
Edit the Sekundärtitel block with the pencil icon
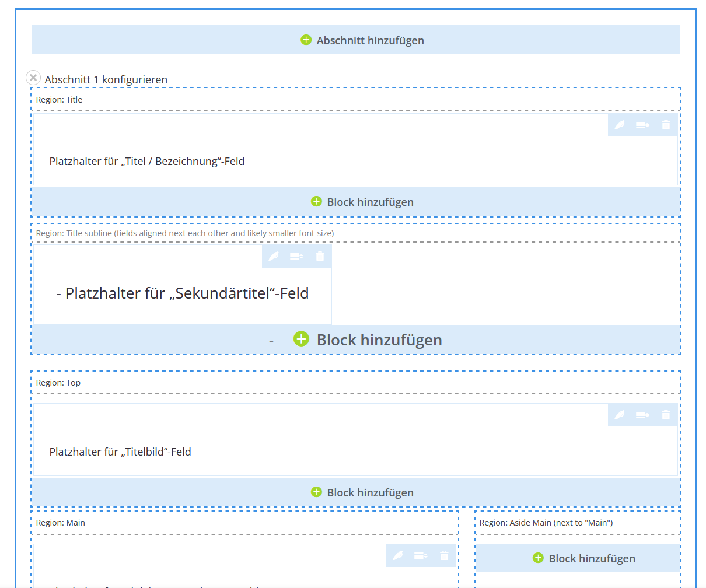(x=274, y=256)
